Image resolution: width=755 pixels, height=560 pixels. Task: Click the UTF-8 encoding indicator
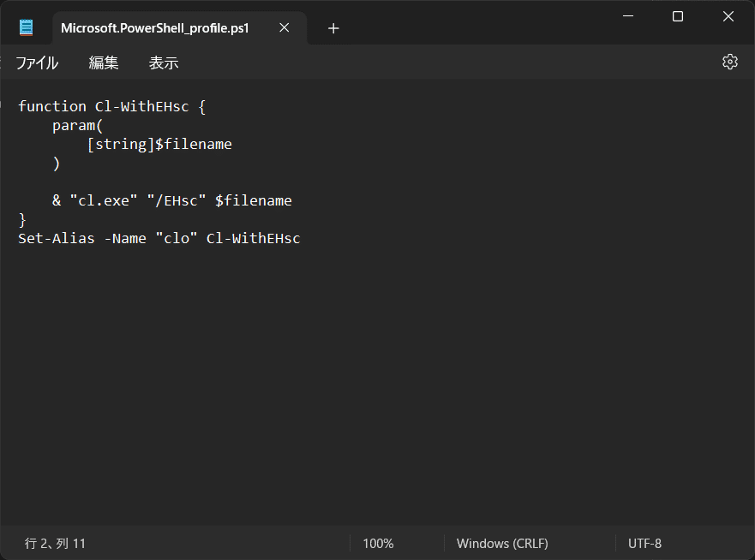[x=643, y=543]
